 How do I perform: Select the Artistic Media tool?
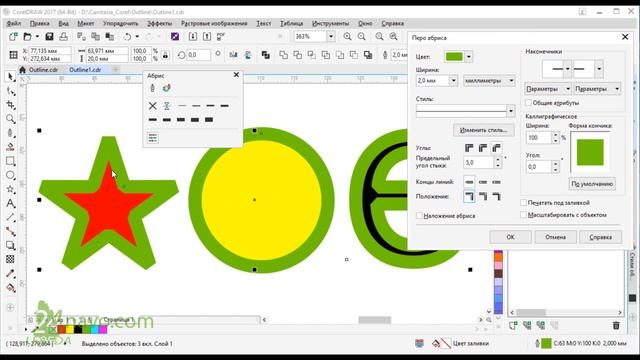pos(10,147)
